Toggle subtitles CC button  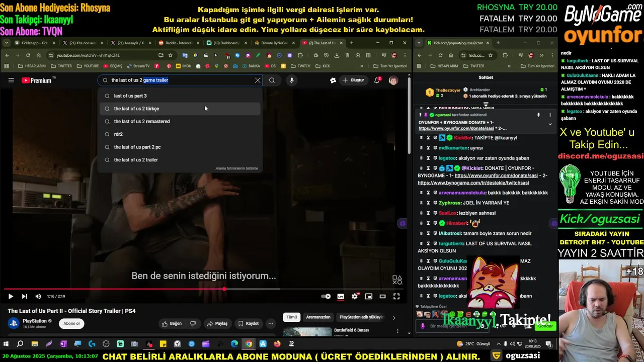(x=341, y=297)
